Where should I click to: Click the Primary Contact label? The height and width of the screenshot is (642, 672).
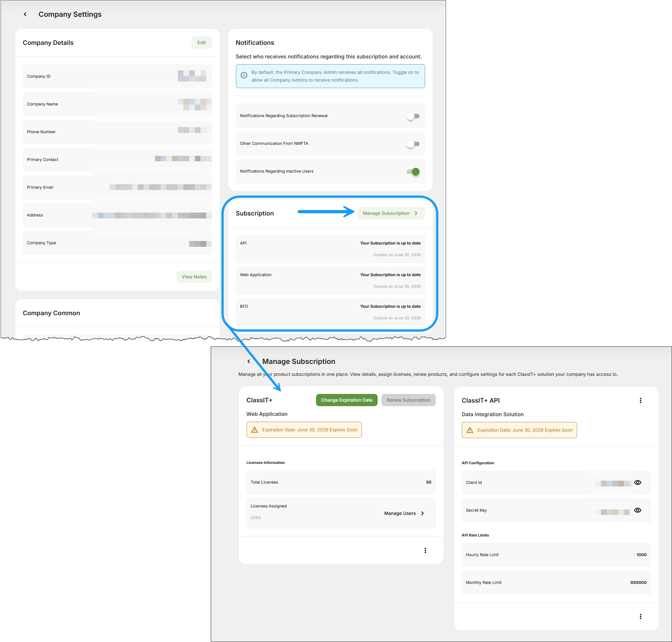pyautogui.click(x=43, y=159)
